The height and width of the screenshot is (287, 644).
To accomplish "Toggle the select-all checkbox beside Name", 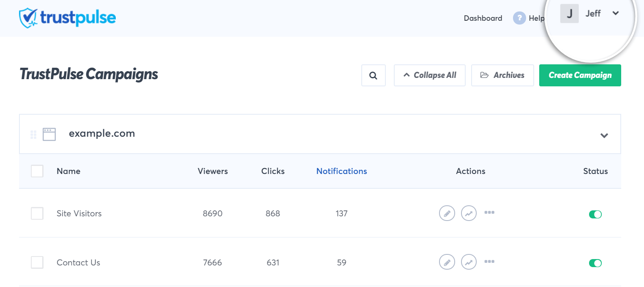I will (x=37, y=171).
